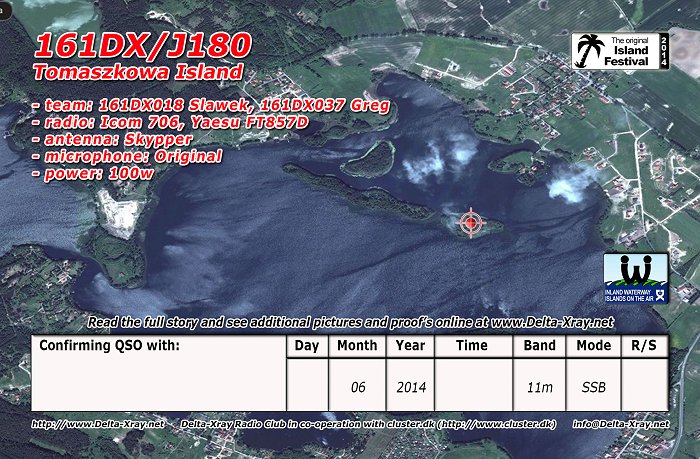Click the month value 06
Screen dimensions: 700x459
pos(358,387)
